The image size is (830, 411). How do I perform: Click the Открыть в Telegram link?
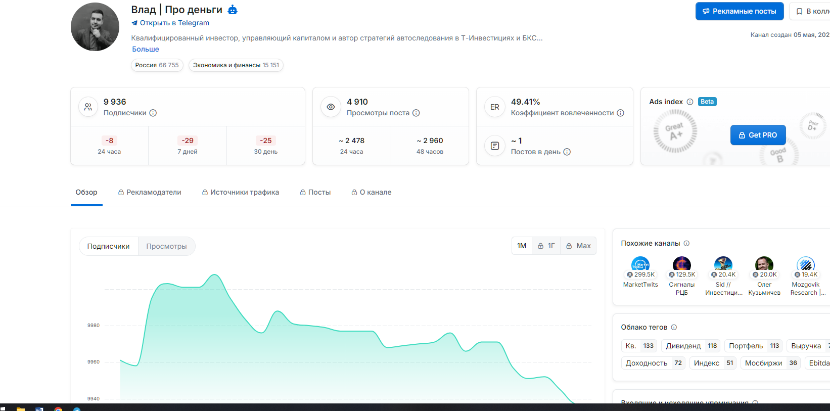coord(170,23)
